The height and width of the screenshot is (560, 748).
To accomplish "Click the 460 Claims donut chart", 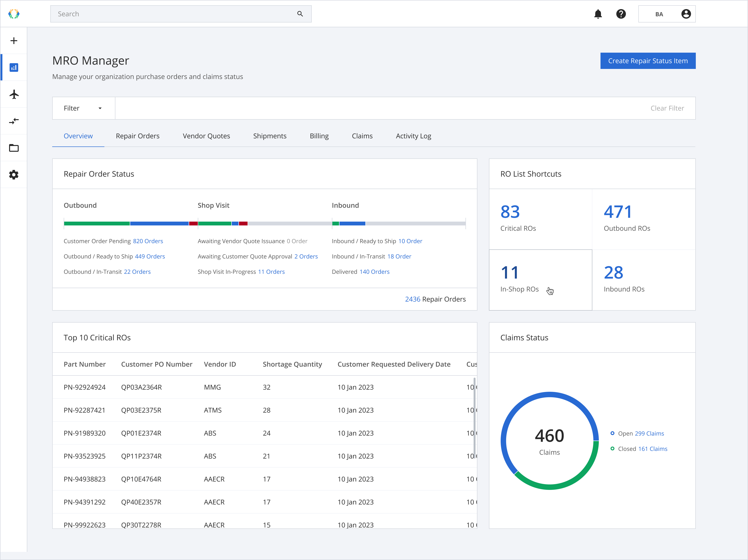I will [550, 441].
